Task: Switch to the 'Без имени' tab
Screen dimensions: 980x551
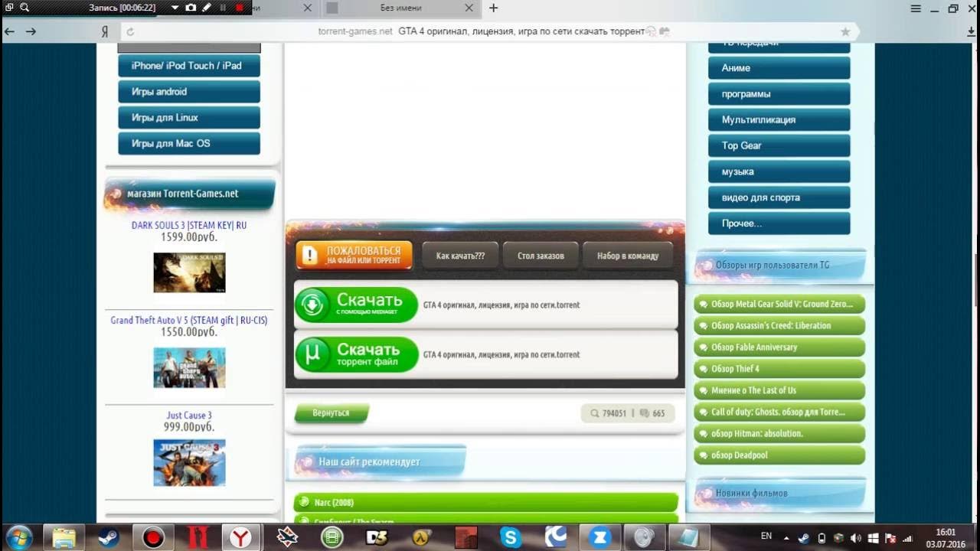Action: click(400, 8)
